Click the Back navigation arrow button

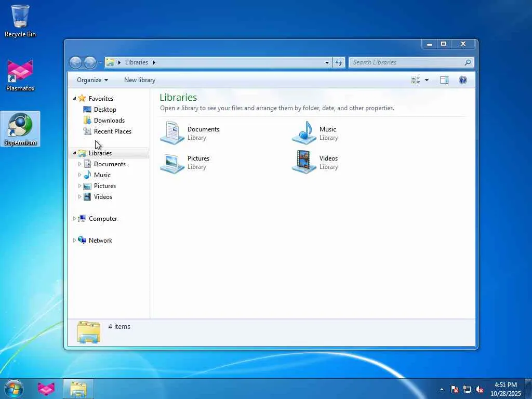tap(76, 62)
